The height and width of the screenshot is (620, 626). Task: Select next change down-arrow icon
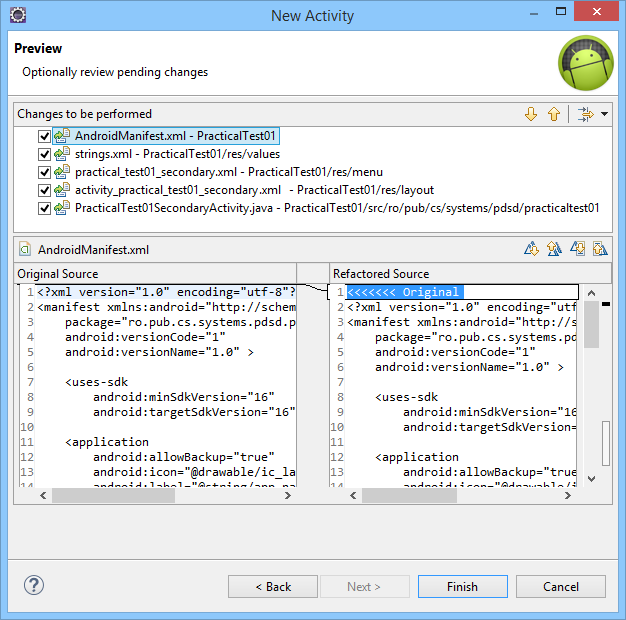531,114
